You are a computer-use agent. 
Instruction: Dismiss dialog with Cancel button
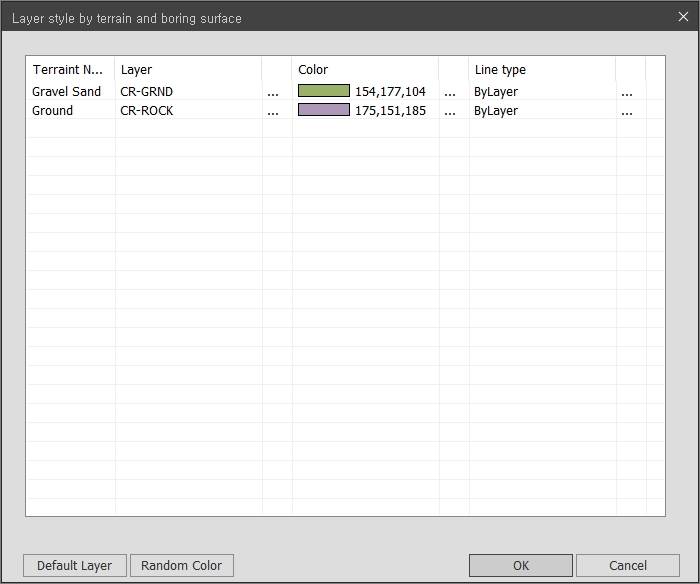click(x=628, y=565)
